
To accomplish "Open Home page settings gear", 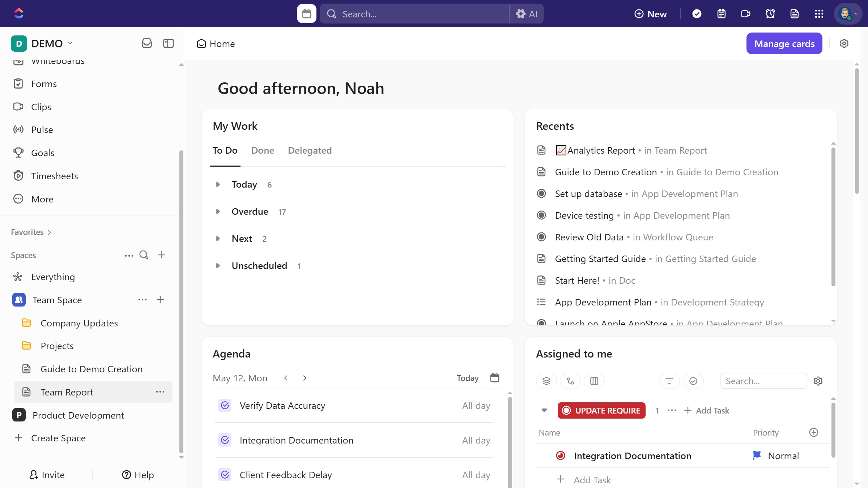I will tap(844, 43).
